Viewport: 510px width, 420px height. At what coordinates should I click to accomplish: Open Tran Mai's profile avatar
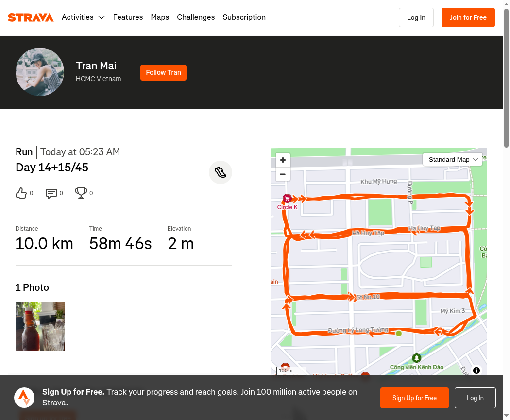point(40,72)
